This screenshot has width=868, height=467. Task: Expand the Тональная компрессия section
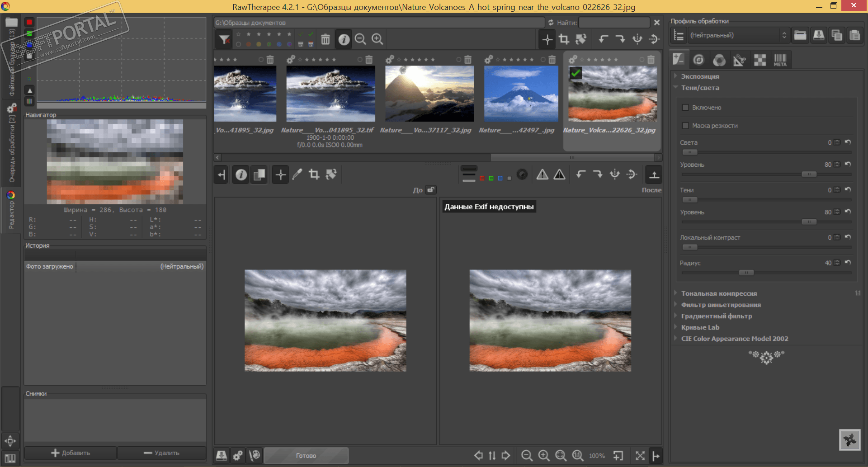click(x=719, y=293)
